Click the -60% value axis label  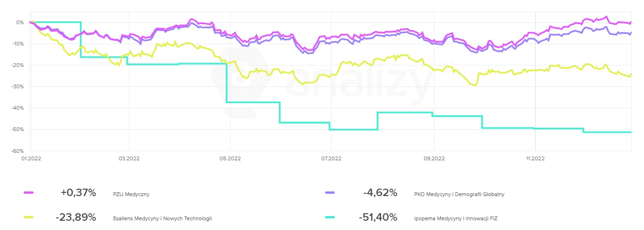pos(17,151)
